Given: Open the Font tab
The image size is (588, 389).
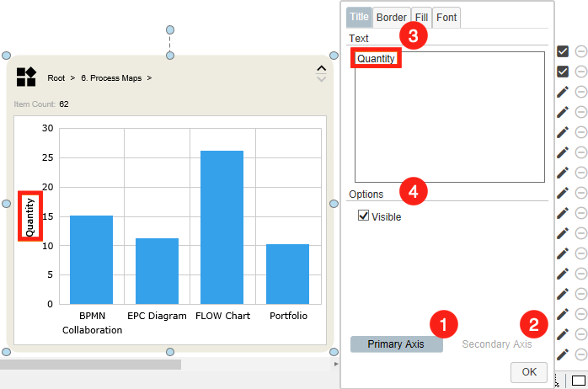Looking at the screenshot, I should click(x=446, y=18).
